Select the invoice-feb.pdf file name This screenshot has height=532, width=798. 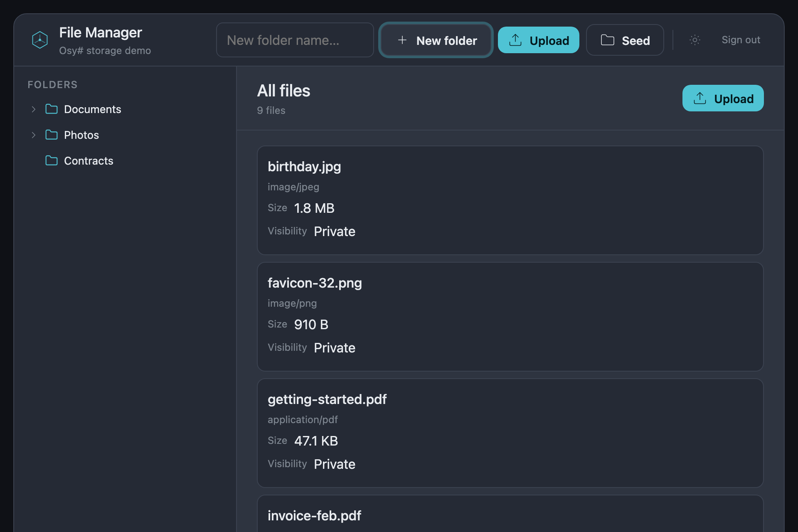314,516
